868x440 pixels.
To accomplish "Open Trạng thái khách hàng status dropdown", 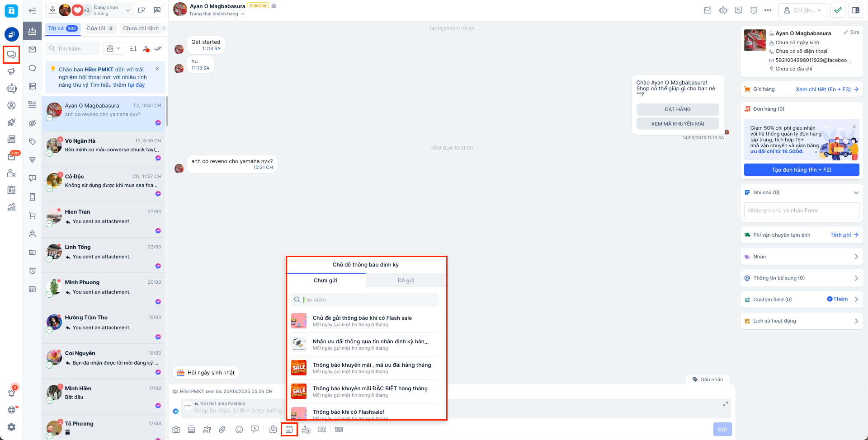I will [x=217, y=14].
